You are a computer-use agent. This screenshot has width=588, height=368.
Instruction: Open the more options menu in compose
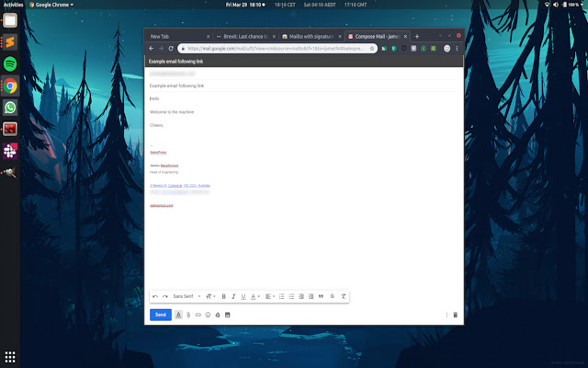[x=447, y=315]
